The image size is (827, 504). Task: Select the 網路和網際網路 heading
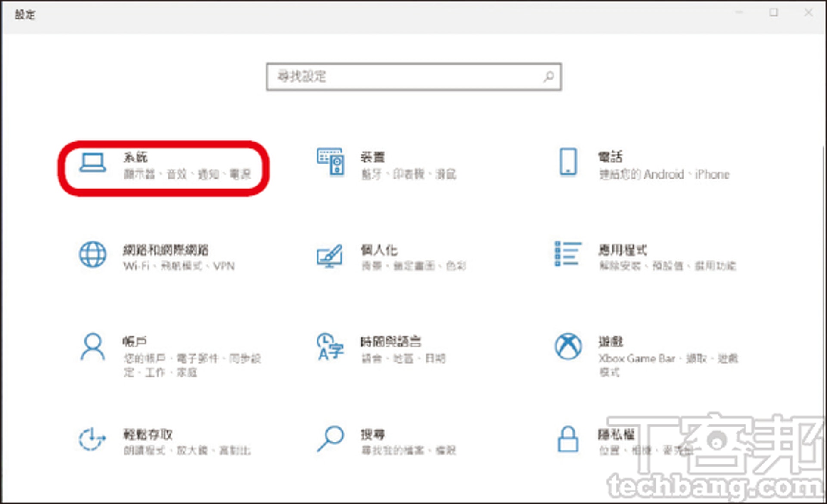pyautogui.click(x=166, y=250)
